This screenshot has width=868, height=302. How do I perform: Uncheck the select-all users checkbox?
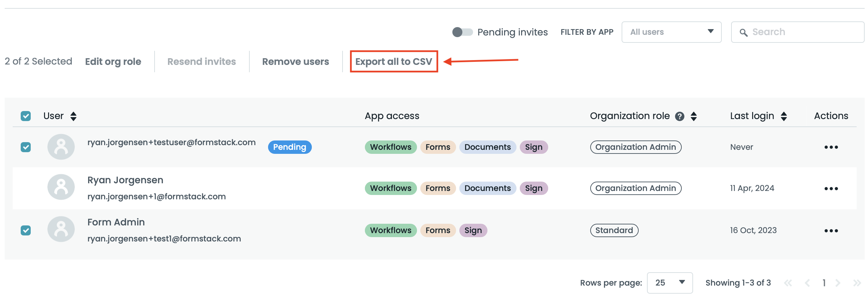point(26,116)
